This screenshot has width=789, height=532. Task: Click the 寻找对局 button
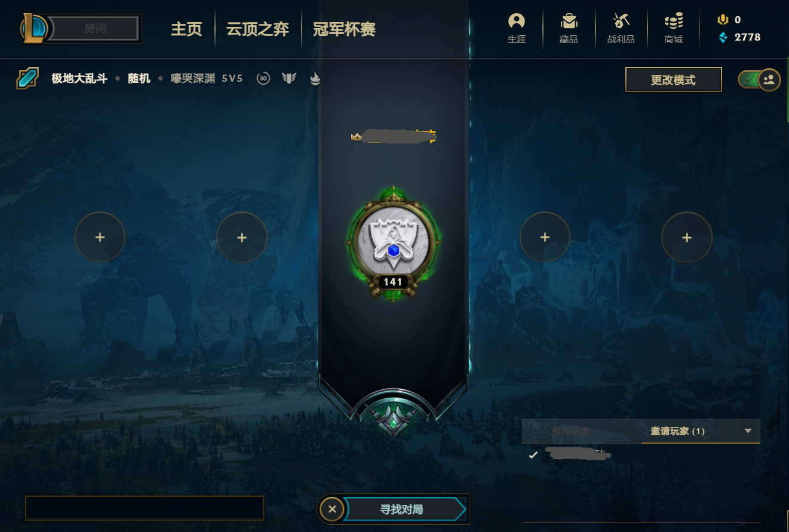(403, 509)
